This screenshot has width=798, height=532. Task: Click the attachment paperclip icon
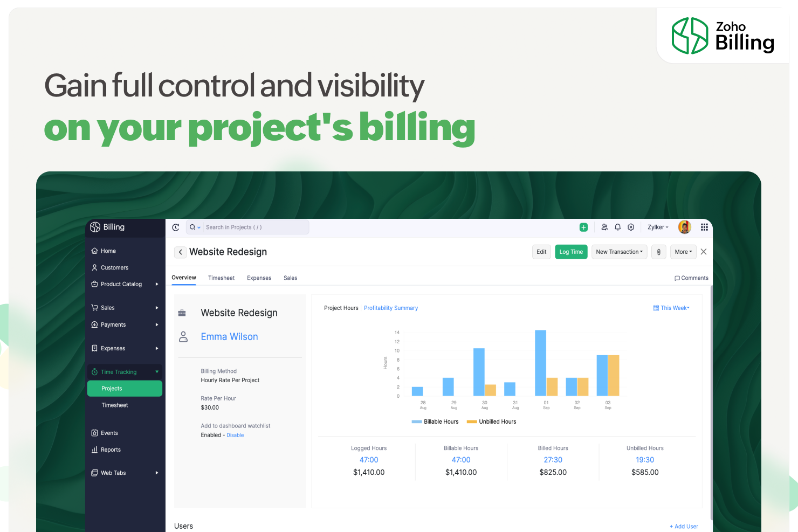click(658, 252)
